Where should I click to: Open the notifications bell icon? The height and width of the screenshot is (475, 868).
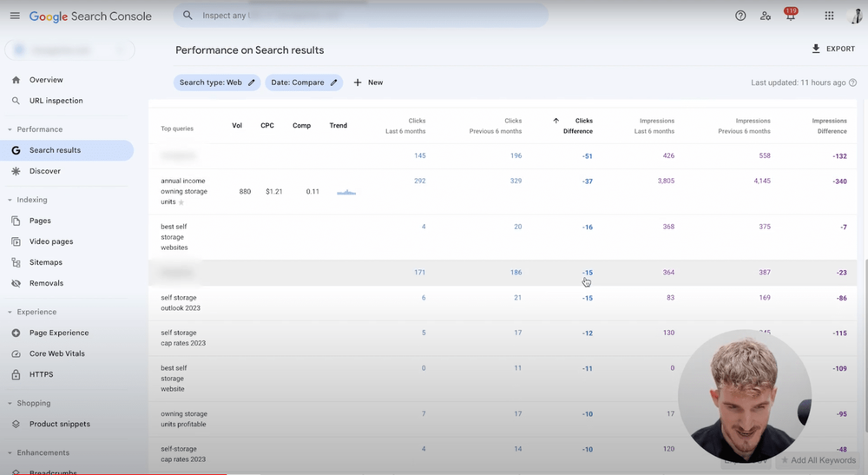point(791,15)
